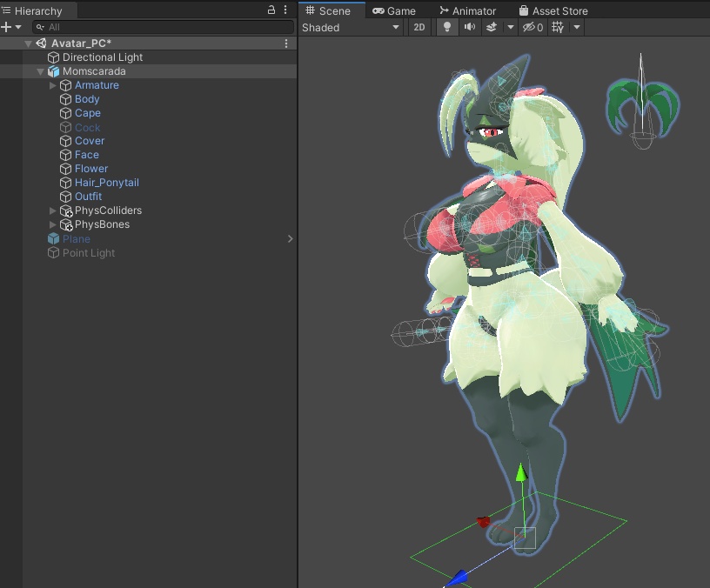Toggle scene lighting bulb button
Image resolution: width=710 pixels, height=588 pixels.
pyautogui.click(x=447, y=28)
